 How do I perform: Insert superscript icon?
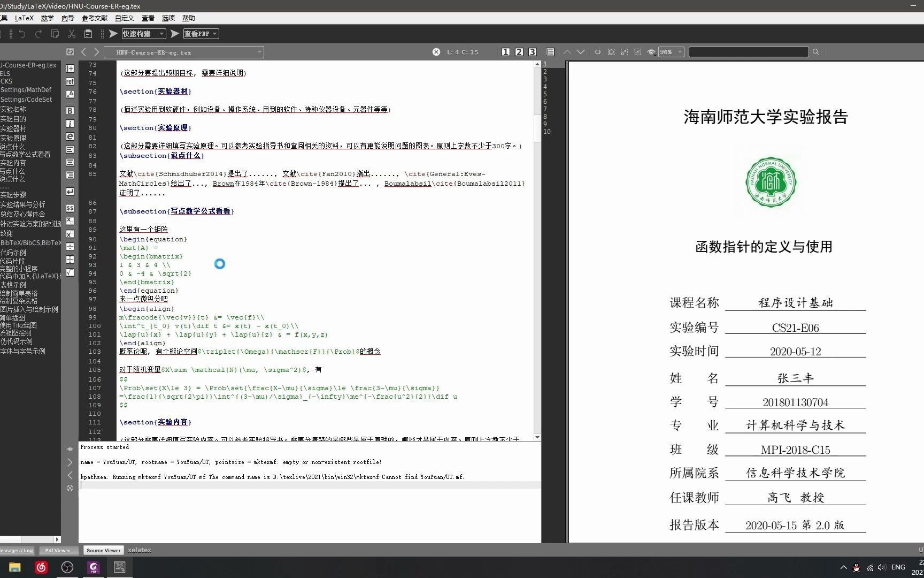[x=70, y=234]
